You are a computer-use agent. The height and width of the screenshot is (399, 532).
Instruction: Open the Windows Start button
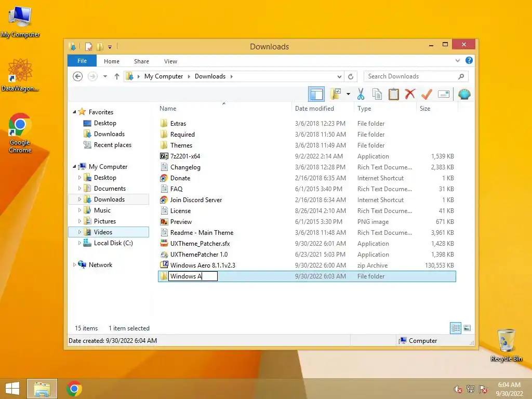tap(12, 389)
